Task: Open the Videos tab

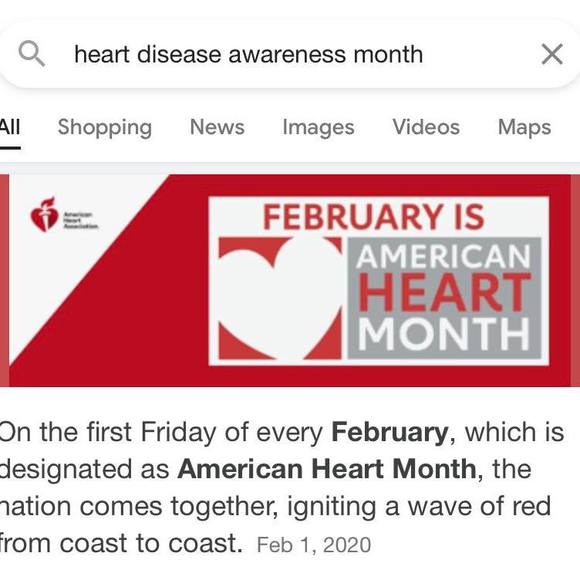Action: pyautogui.click(x=426, y=127)
